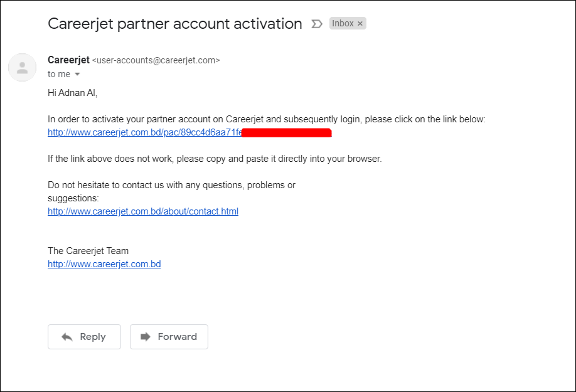Expand the 'to me' recipient details arrow
The height and width of the screenshot is (392, 576).
point(77,74)
